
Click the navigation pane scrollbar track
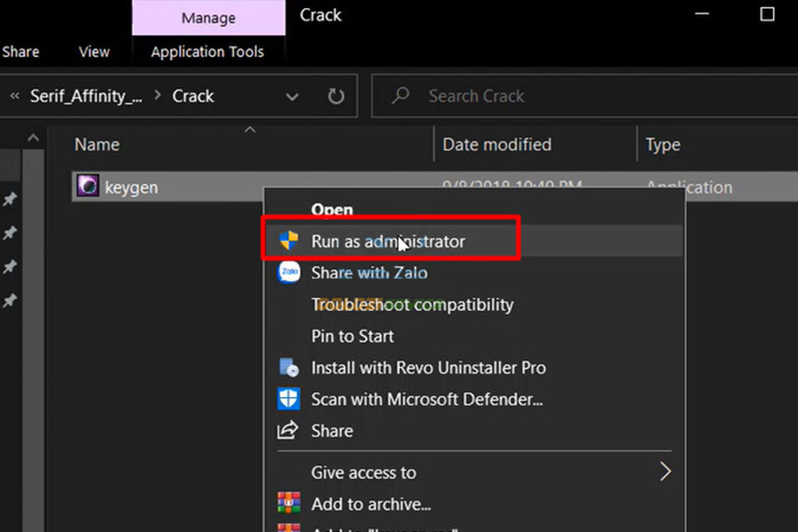click(x=33, y=340)
